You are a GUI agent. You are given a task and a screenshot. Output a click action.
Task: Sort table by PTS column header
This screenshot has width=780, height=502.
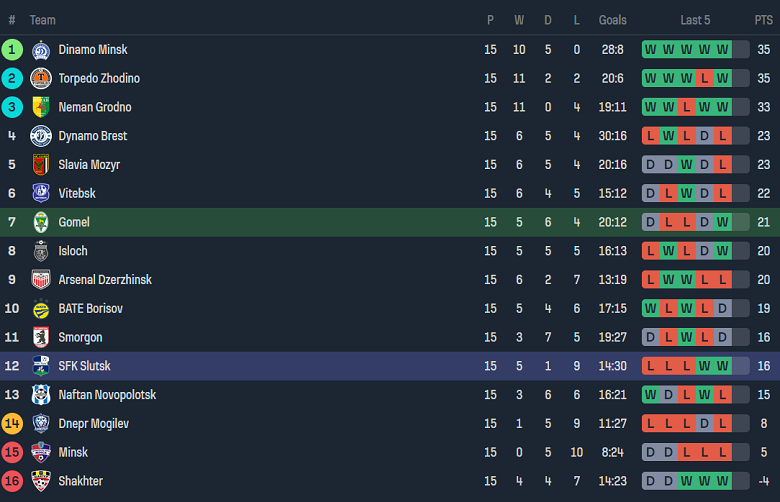click(763, 20)
